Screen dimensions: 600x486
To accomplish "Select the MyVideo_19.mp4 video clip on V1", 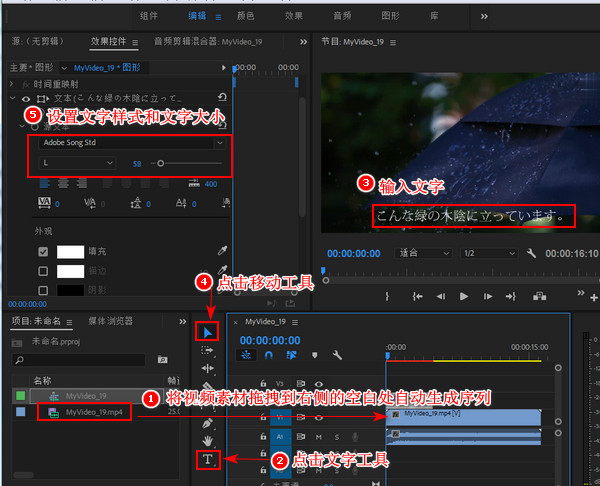I will click(463, 417).
